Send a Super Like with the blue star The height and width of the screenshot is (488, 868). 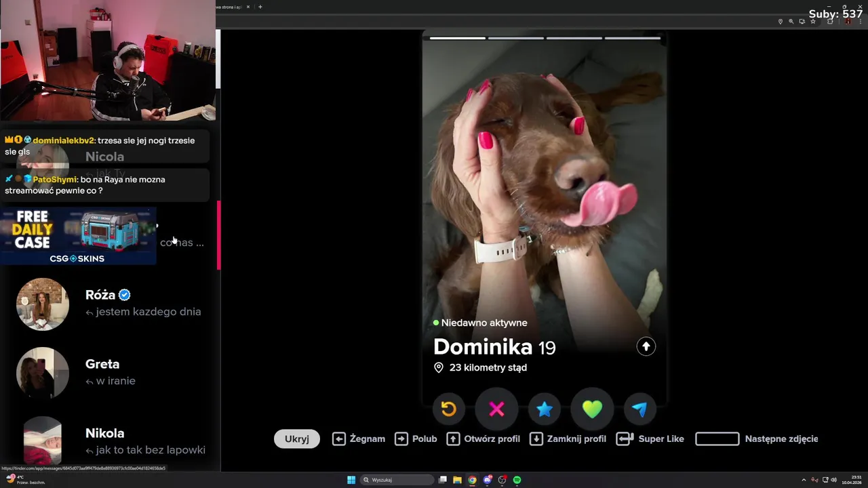(545, 409)
